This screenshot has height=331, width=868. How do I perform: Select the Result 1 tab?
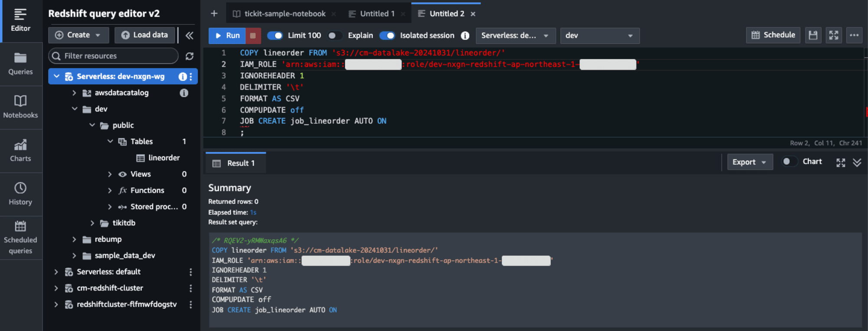click(236, 164)
